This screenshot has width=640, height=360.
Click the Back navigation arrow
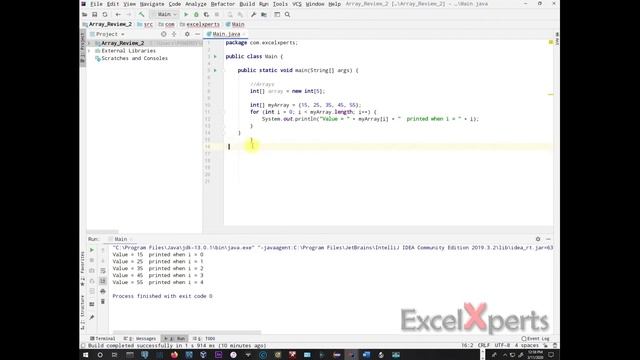[118, 14]
